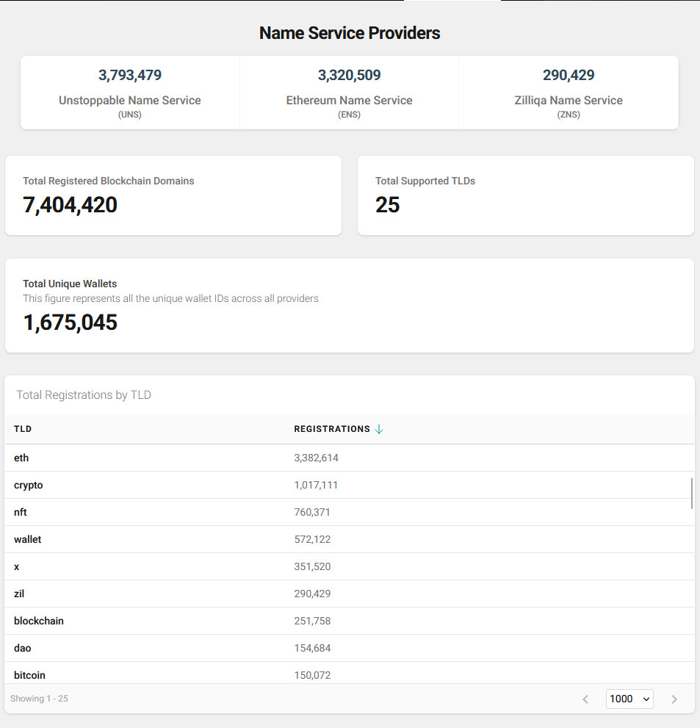Click the unique wallet IDs description text
The height and width of the screenshot is (728, 700).
pyautogui.click(x=171, y=298)
